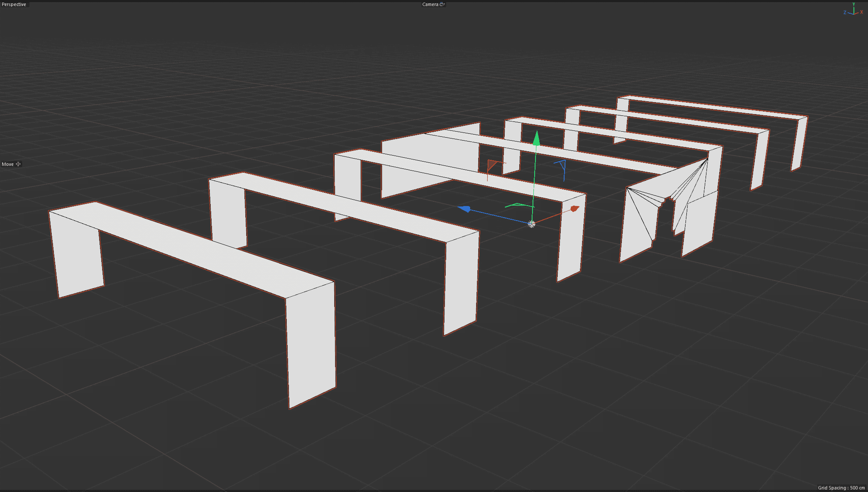Open the Camera label menu

[430, 4]
